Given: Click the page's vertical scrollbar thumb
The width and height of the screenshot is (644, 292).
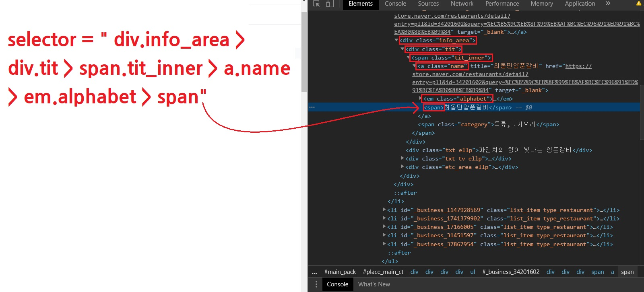Looking at the screenshot, I should click(304, 48).
